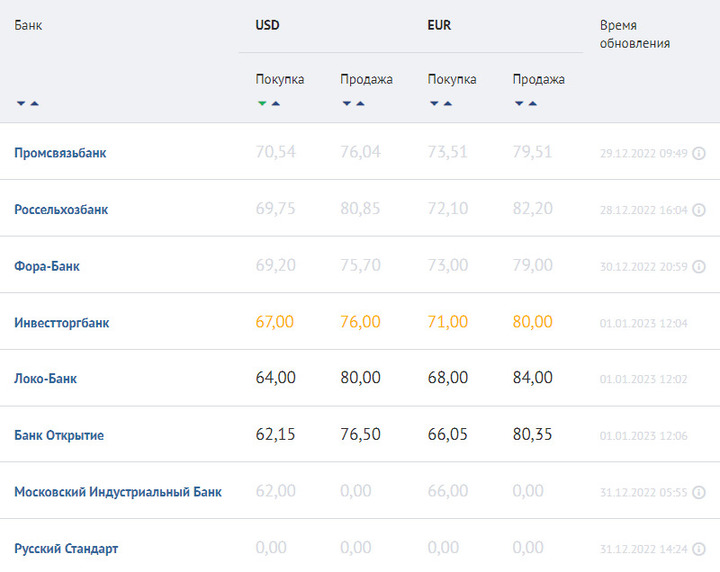The width and height of the screenshot is (720, 572).
Task: Click update time 01.01.2023 12:02
Action: click(x=643, y=380)
